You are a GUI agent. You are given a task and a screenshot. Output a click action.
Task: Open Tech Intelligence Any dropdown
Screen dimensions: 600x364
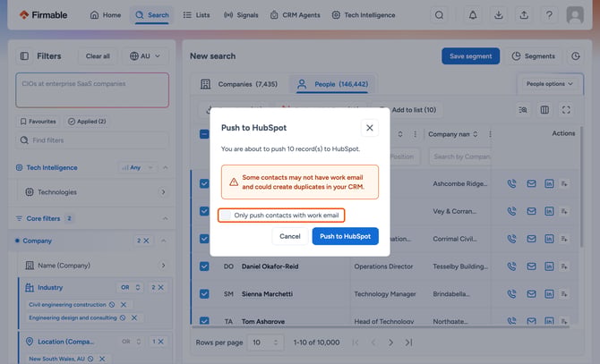pyautogui.click(x=137, y=167)
